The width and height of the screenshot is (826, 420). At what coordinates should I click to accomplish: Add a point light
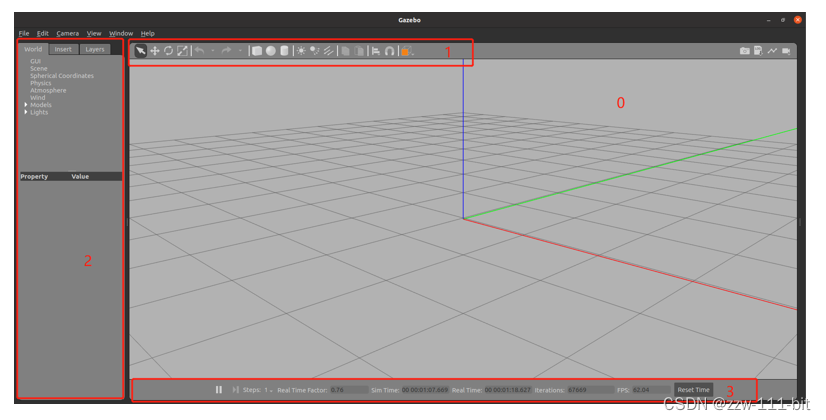click(x=301, y=51)
